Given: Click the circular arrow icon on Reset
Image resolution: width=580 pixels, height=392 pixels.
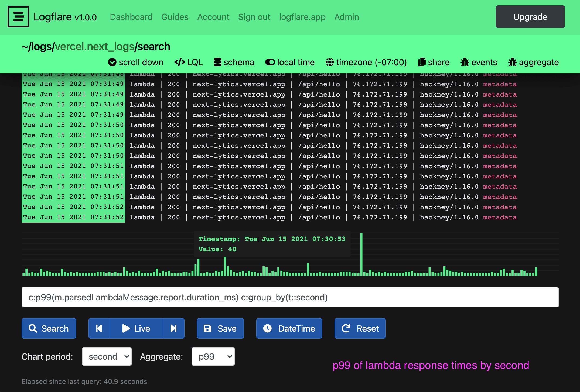Looking at the screenshot, I should [346, 328].
